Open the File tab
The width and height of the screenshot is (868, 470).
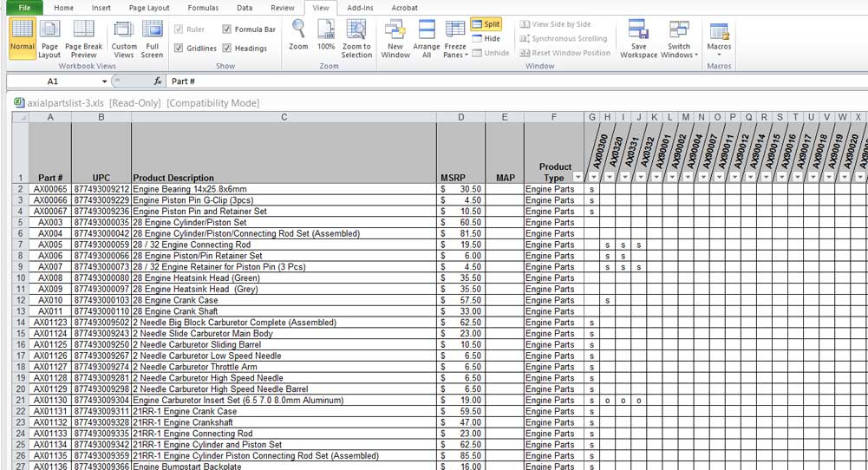tap(24, 8)
